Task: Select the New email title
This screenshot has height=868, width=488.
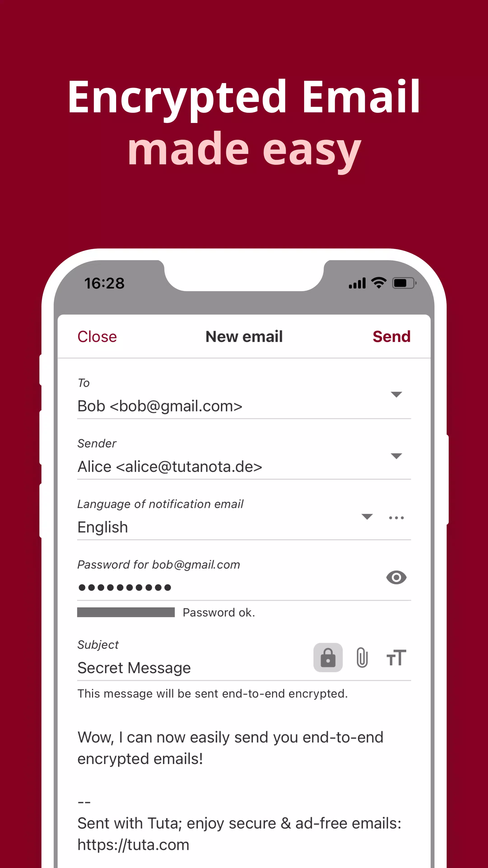Action: pyautogui.click(x=244, y=336)
